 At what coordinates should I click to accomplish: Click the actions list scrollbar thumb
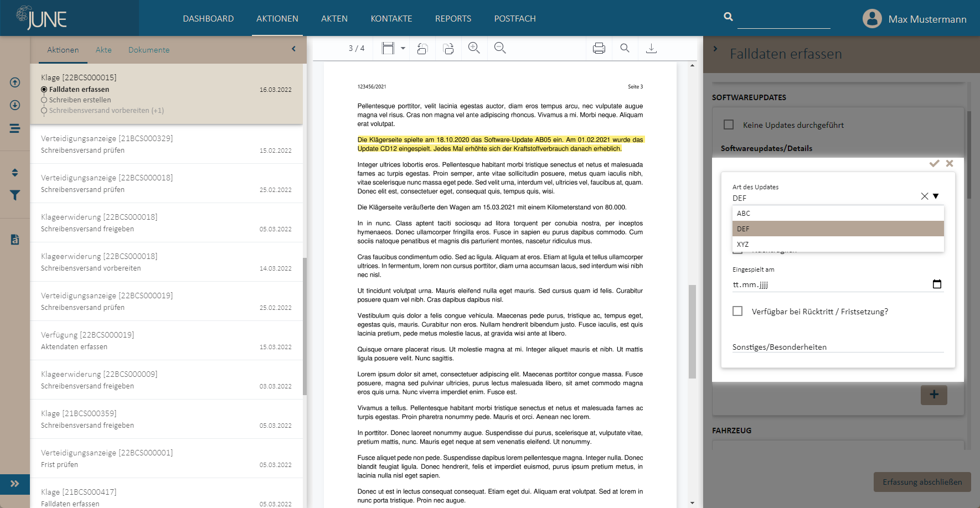point(305,326)
